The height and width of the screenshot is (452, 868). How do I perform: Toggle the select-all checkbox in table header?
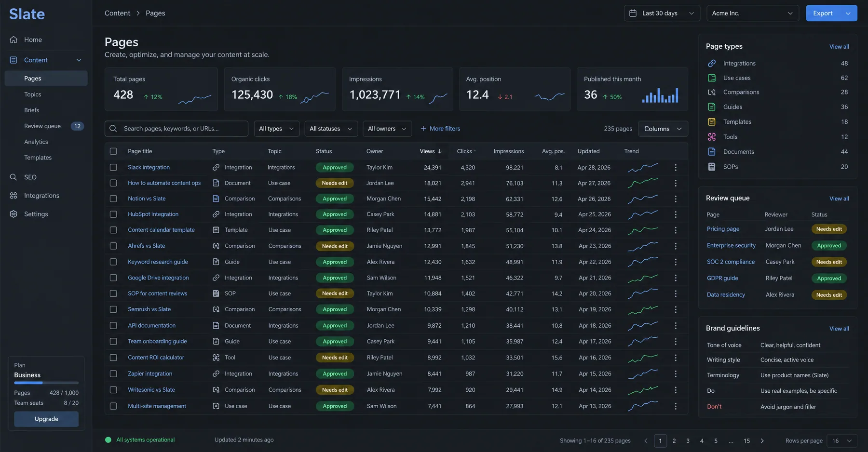point(113,151)
